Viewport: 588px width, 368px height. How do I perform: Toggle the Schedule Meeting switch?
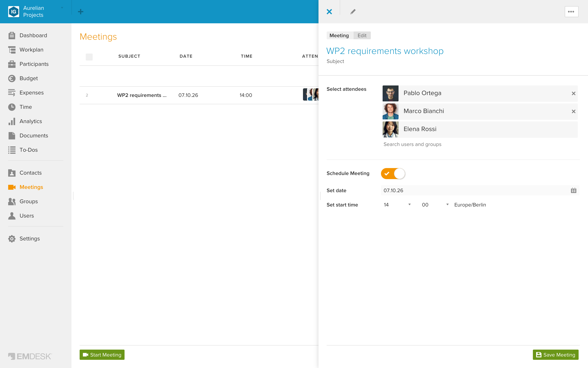[393, 174]
